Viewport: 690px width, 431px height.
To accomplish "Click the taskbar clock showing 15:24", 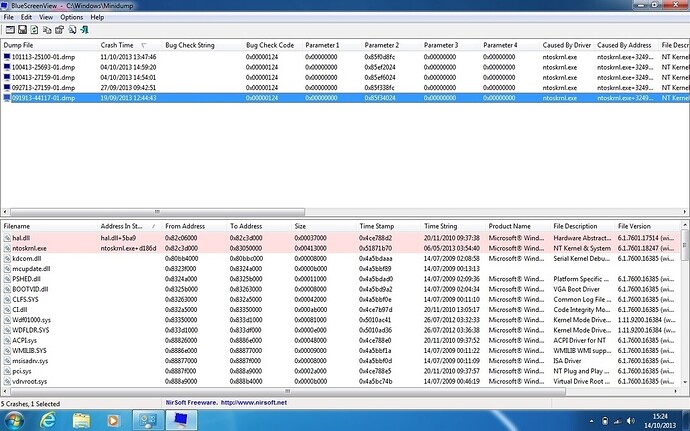I will click(x=660, y=420).
